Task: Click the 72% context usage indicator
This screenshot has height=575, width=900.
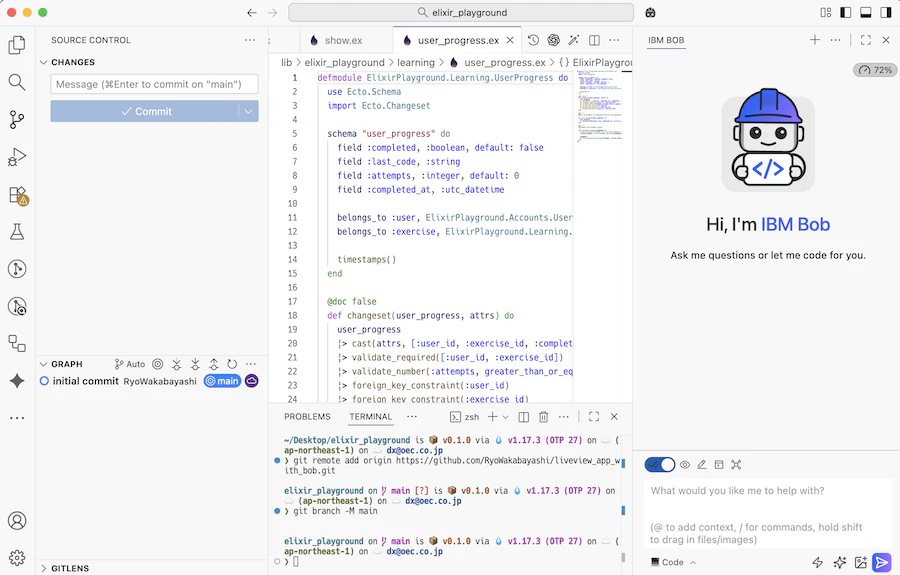Action: (x=875, y=70)
